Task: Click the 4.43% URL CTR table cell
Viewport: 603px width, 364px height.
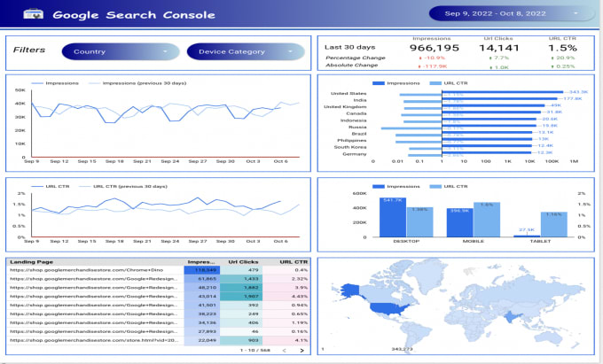Action: coord(286,297)
